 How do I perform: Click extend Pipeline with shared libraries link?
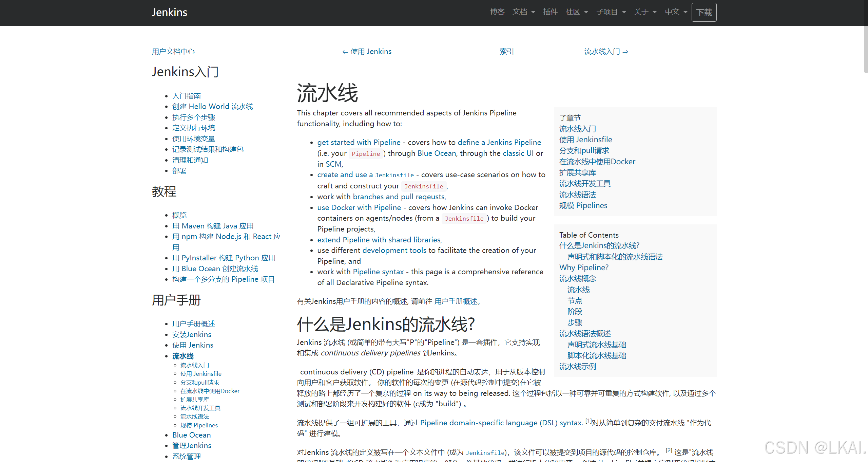click(379, 240)
